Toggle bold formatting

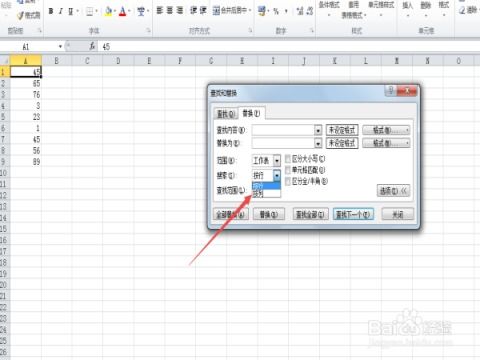point(51,12)
